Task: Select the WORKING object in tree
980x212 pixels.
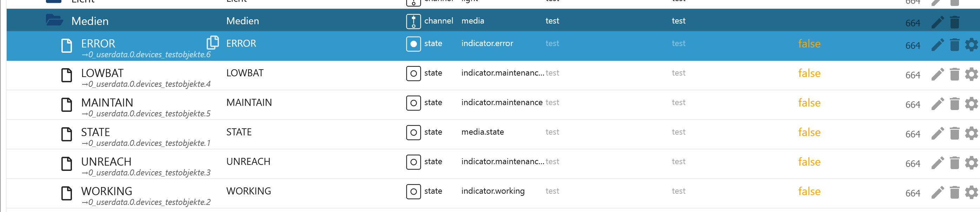Action: pyautogui.click(x=107, y=191)
